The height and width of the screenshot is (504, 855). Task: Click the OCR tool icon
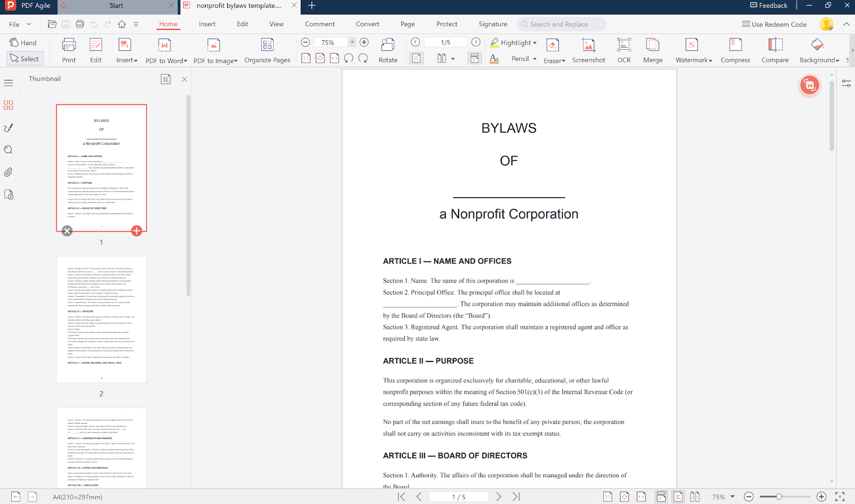(x=624, y=45)
